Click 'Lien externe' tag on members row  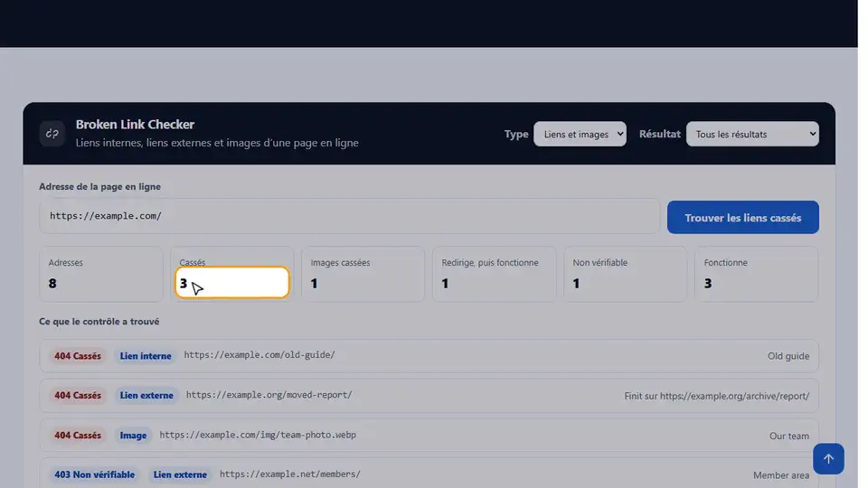(180, 474)
